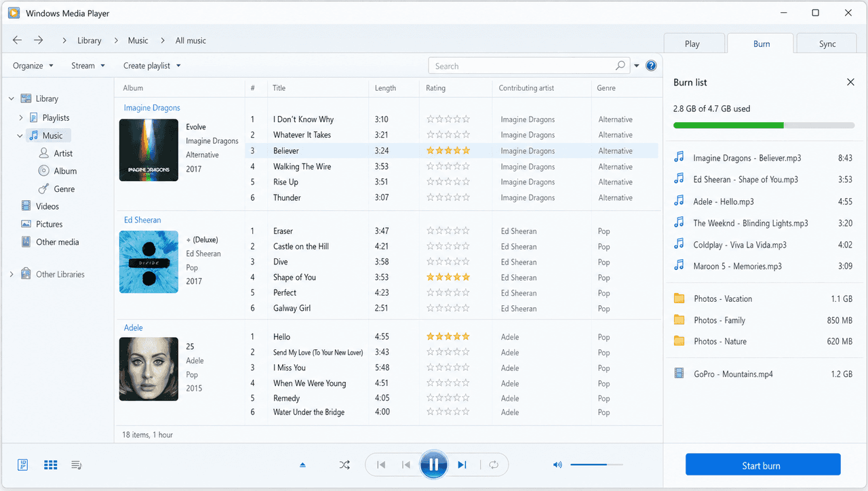Image resolution: width=868 pixels, height=491 pixels.
Task: Open the Create playlist dropdown
Action: pos(152,66)
